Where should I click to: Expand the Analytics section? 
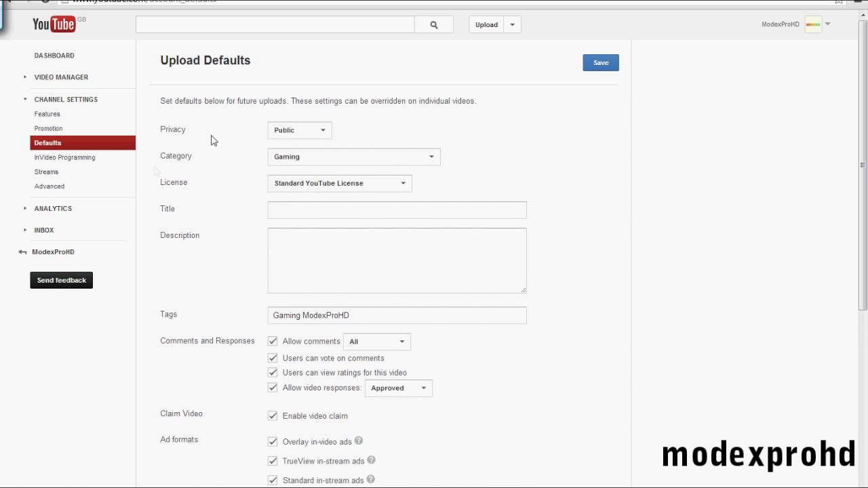[25, 209]
